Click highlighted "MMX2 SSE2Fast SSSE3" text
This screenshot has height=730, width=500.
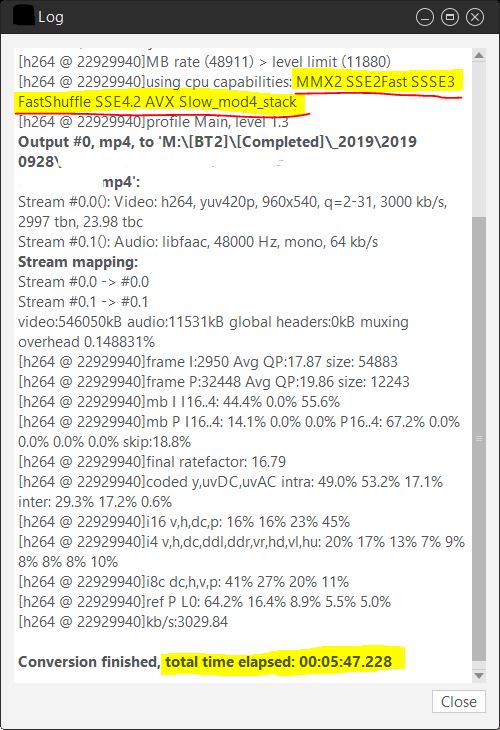375,82
